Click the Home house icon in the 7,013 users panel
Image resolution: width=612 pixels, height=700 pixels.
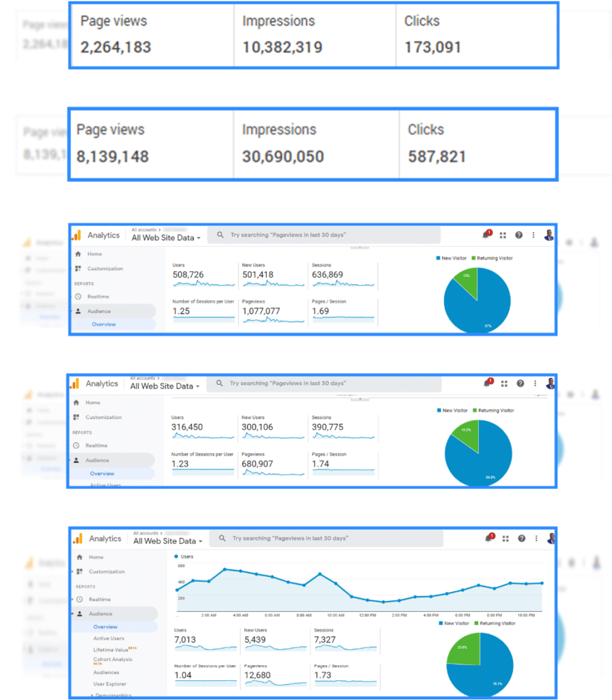point(80,557)
